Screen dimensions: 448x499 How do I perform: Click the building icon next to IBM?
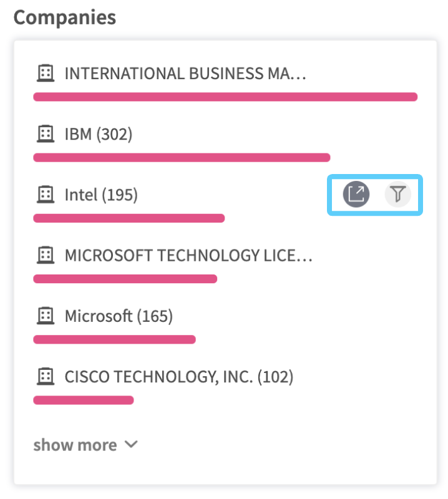pos(44,134)
